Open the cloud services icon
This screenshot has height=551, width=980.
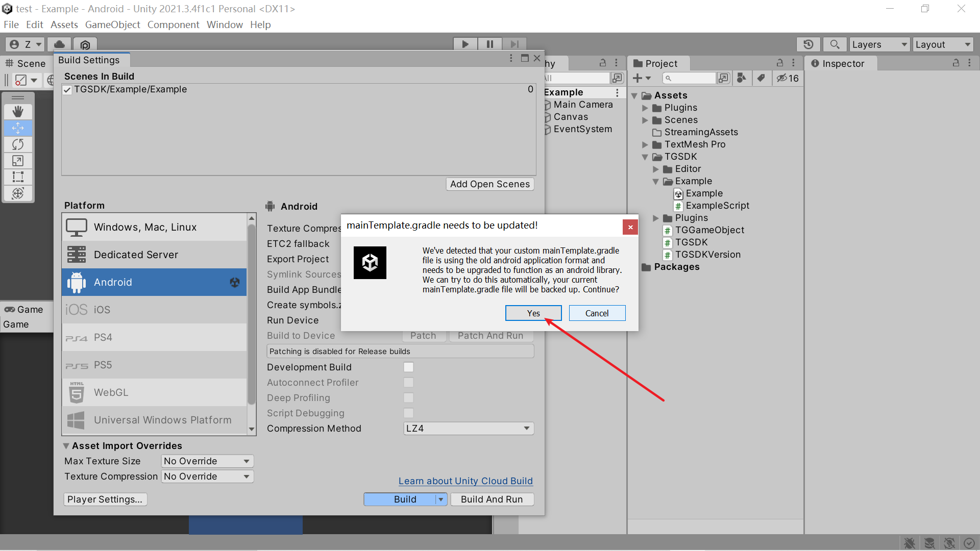click(60, 44)
